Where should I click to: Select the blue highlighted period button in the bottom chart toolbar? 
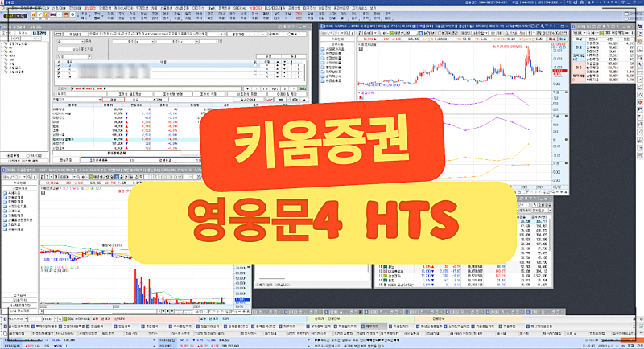[x=116, y=177]
